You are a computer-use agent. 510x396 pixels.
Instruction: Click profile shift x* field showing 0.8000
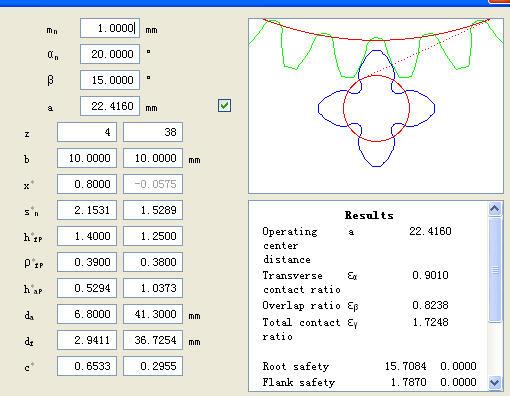coord(87,184)
